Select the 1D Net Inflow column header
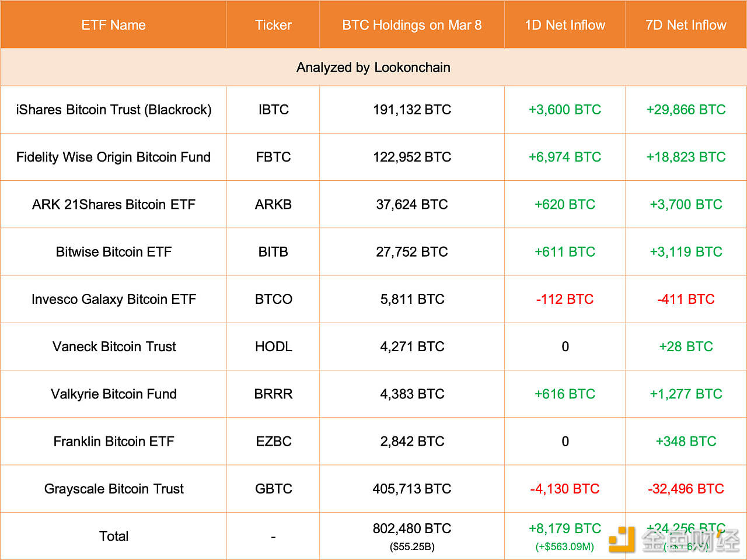 (x=565, y=25)
